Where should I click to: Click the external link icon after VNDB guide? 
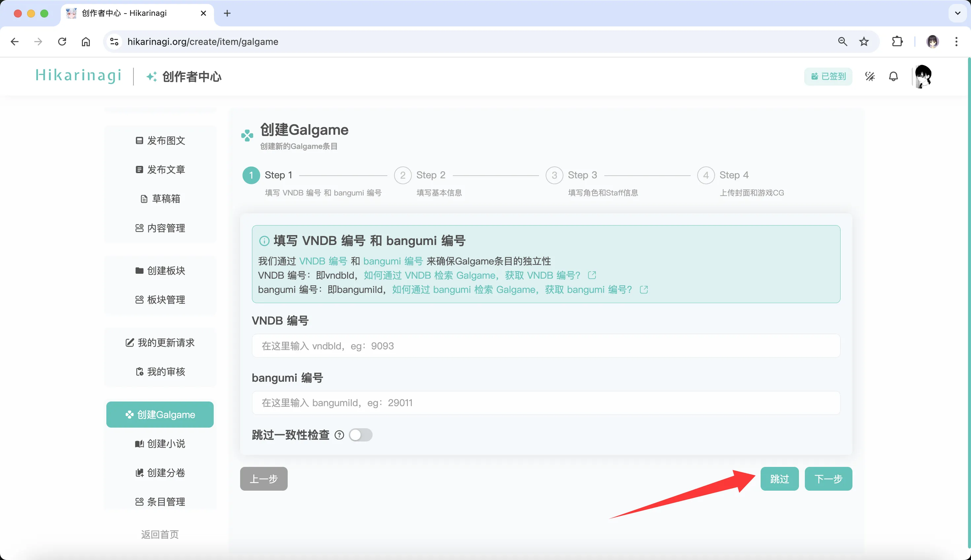(592, 275)
